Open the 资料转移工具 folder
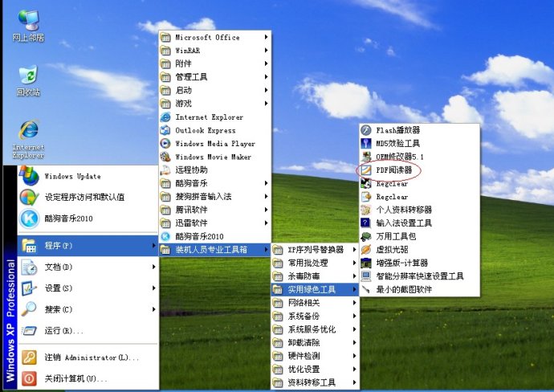This screenshot has width=554, height=392. click(x=315, y=382)
